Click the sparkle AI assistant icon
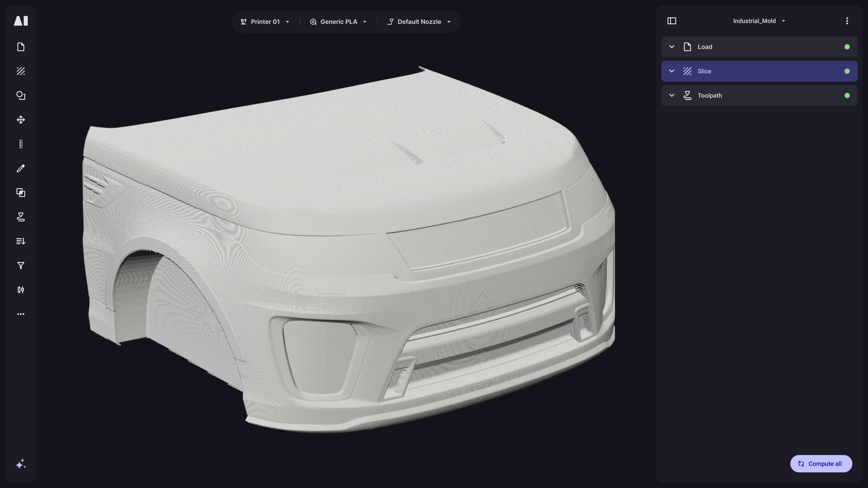This screenshot has width=868, height=488. tap(21, 464)
